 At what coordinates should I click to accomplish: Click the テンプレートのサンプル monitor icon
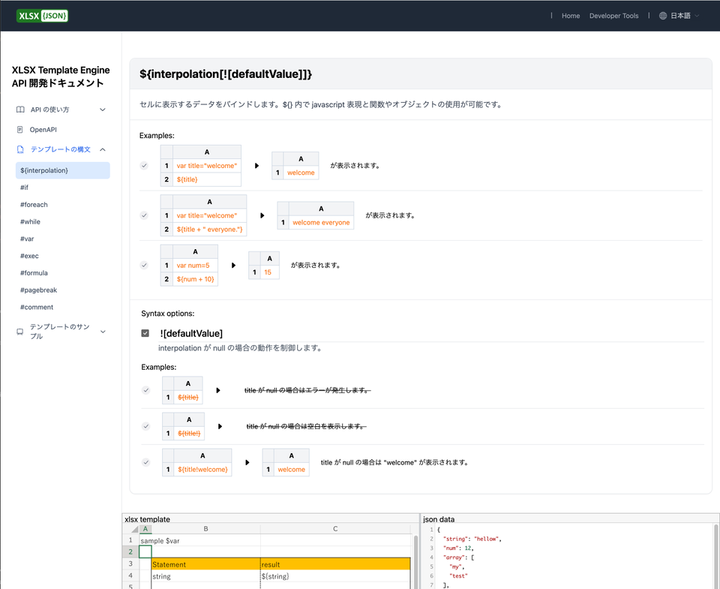[x=20, y=331]
